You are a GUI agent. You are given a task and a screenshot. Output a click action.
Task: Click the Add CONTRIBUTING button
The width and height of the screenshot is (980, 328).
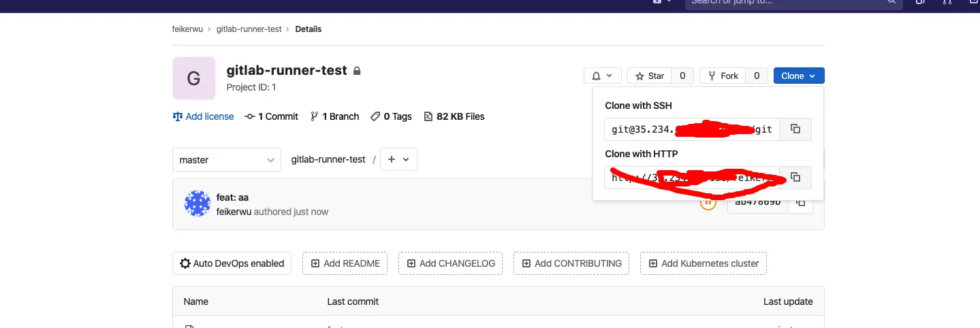571,263
